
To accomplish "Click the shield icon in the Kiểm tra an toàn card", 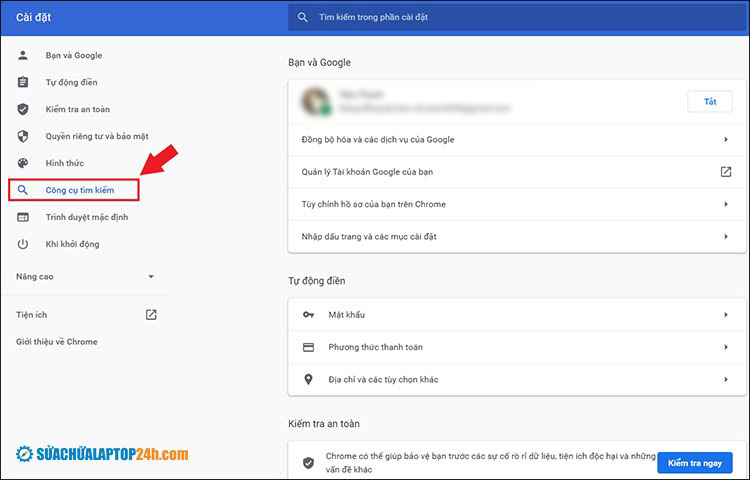I will coord(309,462).
